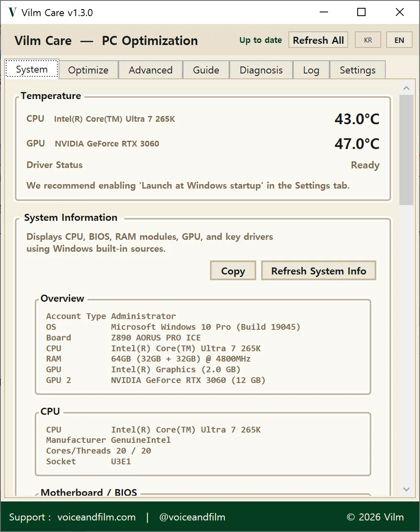Image resolution: width=420 pixels, height=532 pixels.
Task: Click the Microsoft Windows 10 Pro OS row
Action: [173, 327]
